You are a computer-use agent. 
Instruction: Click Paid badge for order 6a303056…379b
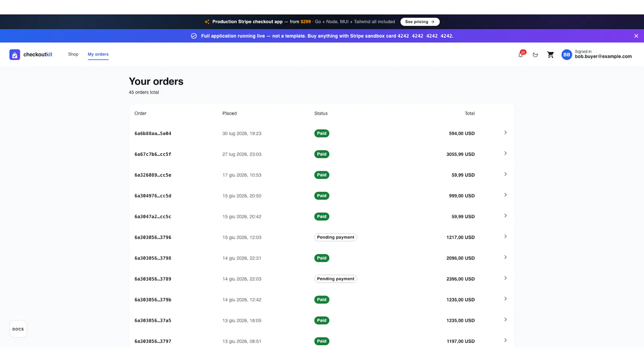(x=322, y=300)
